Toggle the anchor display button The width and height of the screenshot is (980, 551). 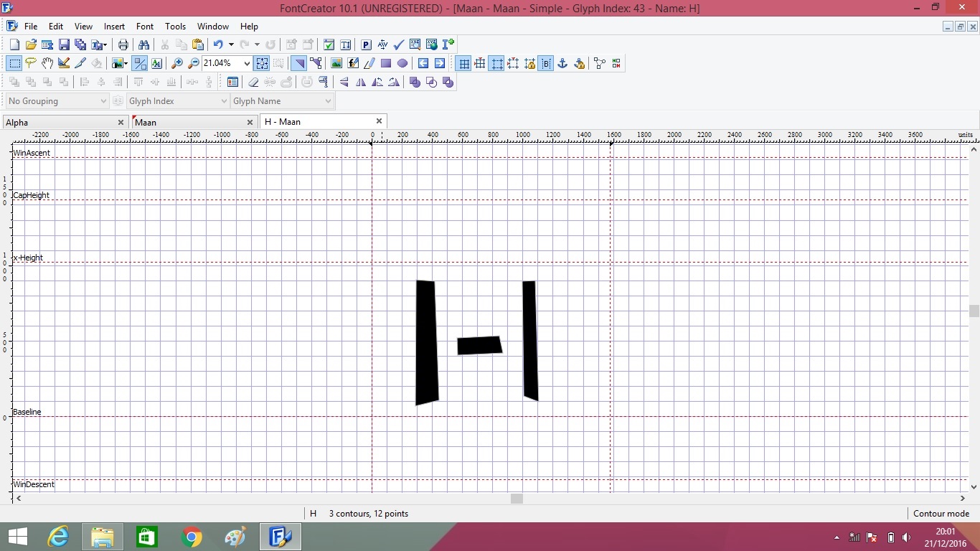pyautogui.click(x=562, y=63)
